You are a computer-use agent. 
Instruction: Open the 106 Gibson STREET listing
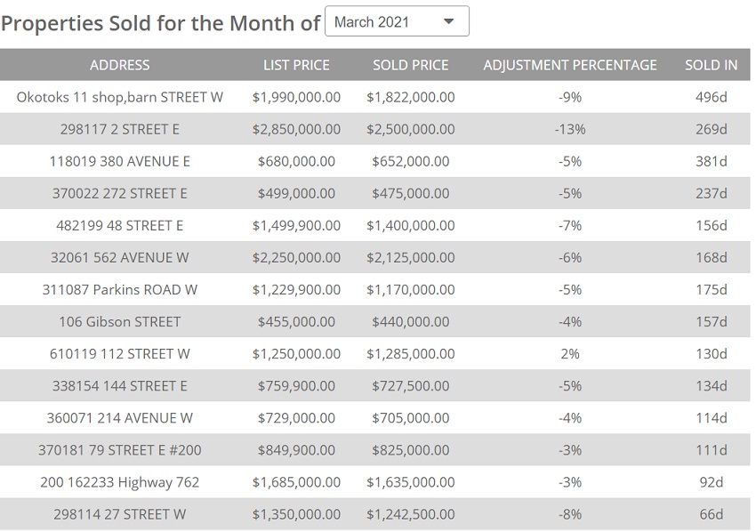pos(120,321)
